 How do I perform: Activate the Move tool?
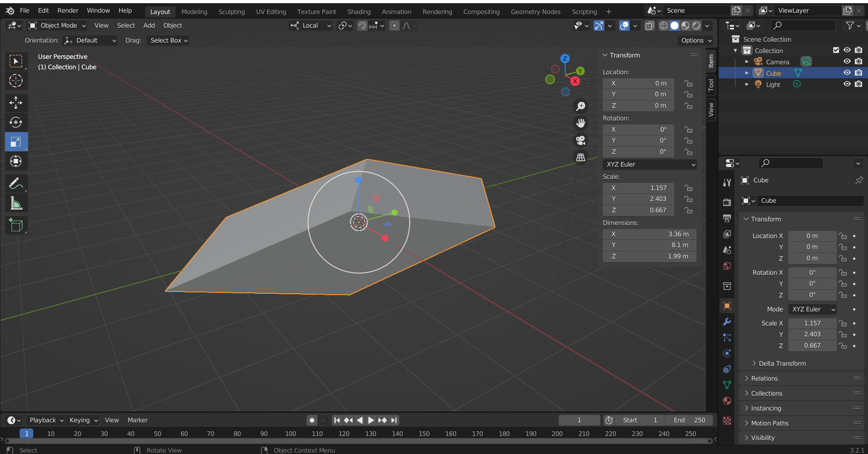point(16,103)
